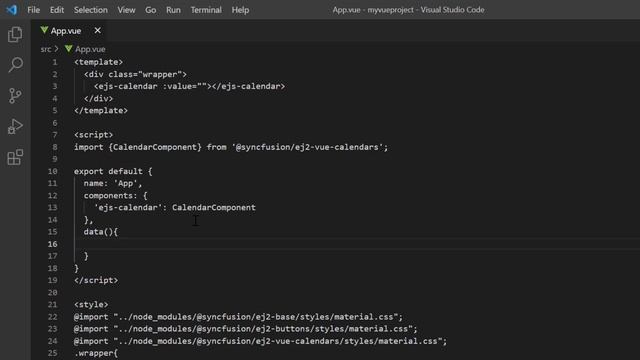The height and width of the screenshot is (360, 640).
Task: Click the Vue icon on App.vue tab
Action: pos(44,31)
